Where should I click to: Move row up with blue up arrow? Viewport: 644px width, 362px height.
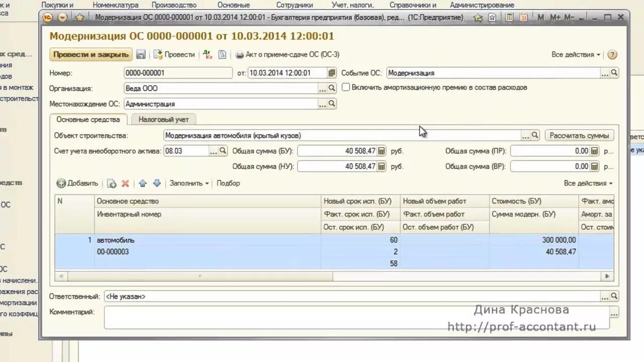click(x=142, y=184)
